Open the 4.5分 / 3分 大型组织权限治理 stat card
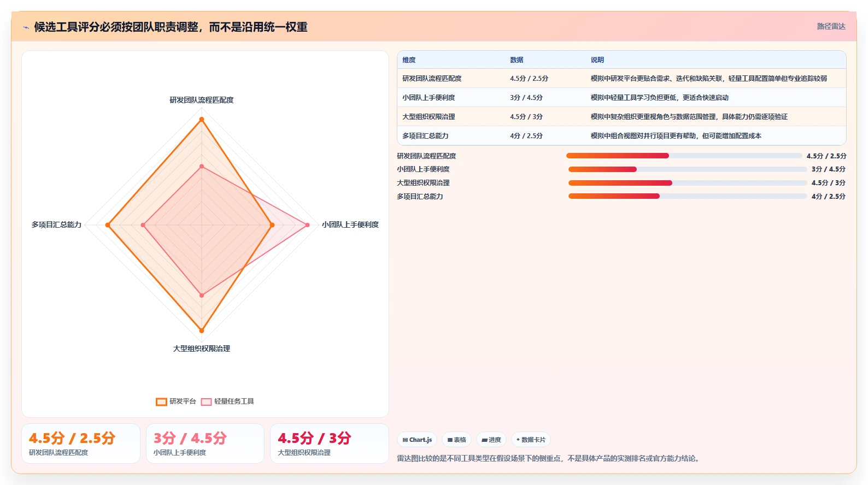This screenshot has height=485, width=868. click(330, 443)
